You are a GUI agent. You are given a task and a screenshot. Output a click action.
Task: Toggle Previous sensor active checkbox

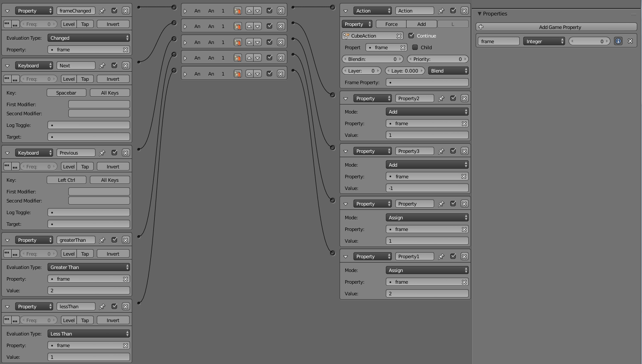[x=114, y=153]
